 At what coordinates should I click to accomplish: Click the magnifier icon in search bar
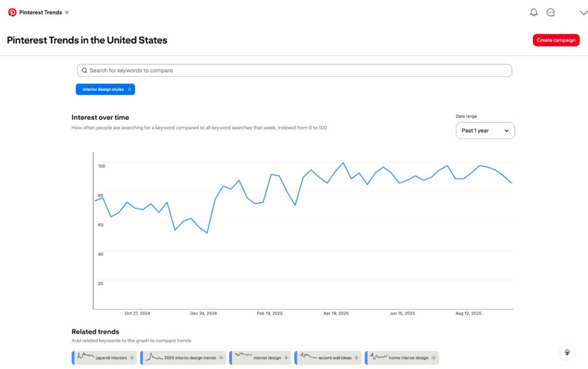point(84,71)
